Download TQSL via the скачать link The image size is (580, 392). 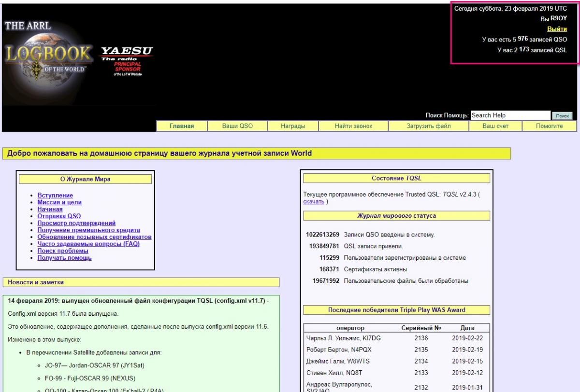[313, 201]
